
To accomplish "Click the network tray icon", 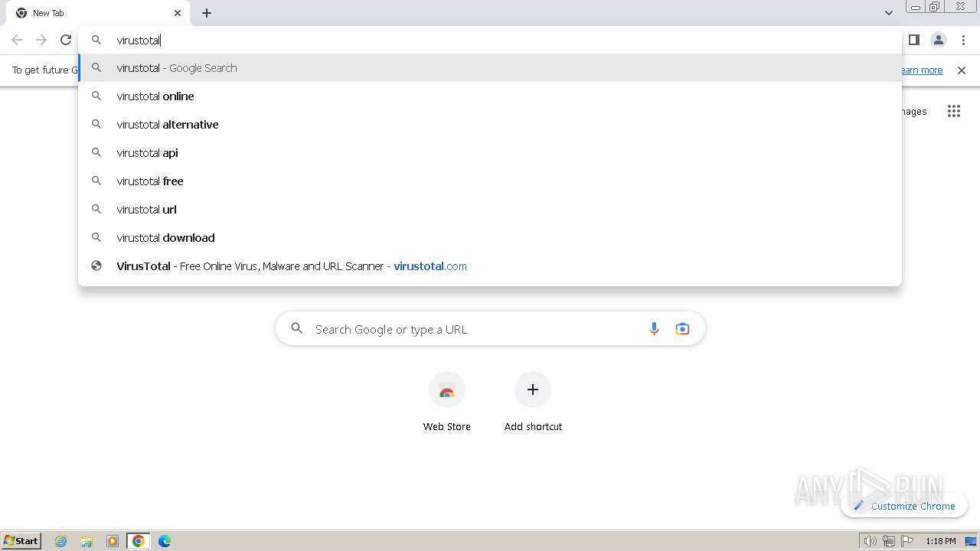I will click(889, 541).
